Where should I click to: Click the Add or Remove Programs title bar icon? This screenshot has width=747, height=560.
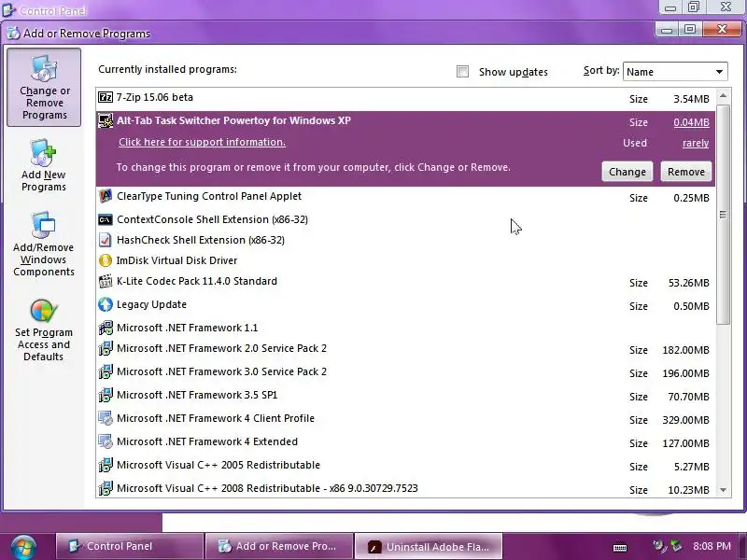pyautogui.click(x=13, y=33)
